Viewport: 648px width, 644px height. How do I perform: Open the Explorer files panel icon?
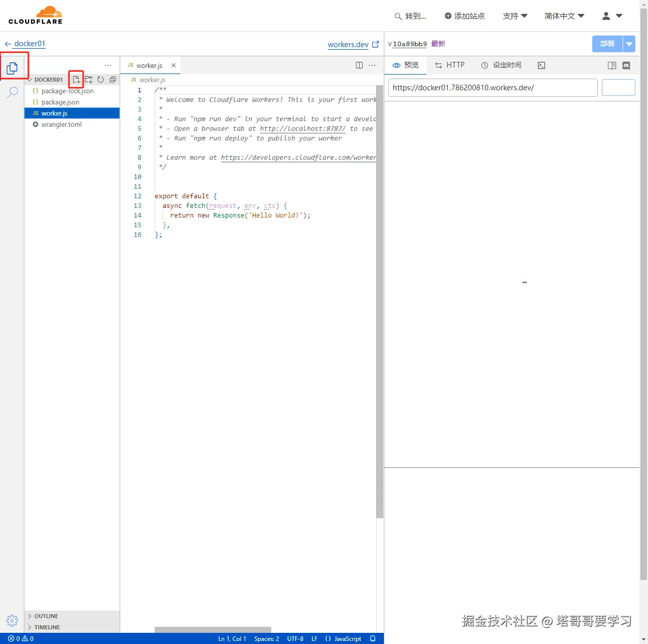point(12,67)
